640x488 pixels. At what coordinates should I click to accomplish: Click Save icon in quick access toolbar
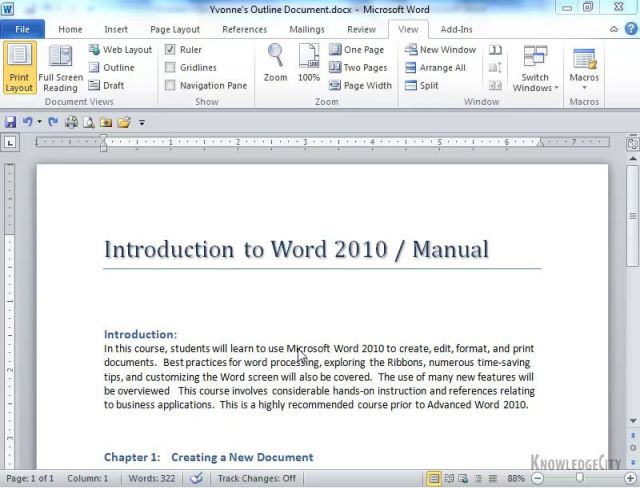point(10,122)
